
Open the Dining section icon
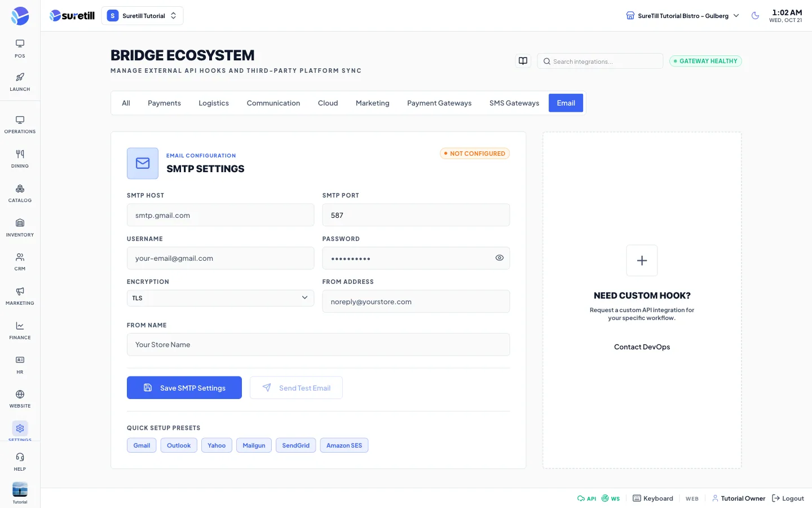20,154
